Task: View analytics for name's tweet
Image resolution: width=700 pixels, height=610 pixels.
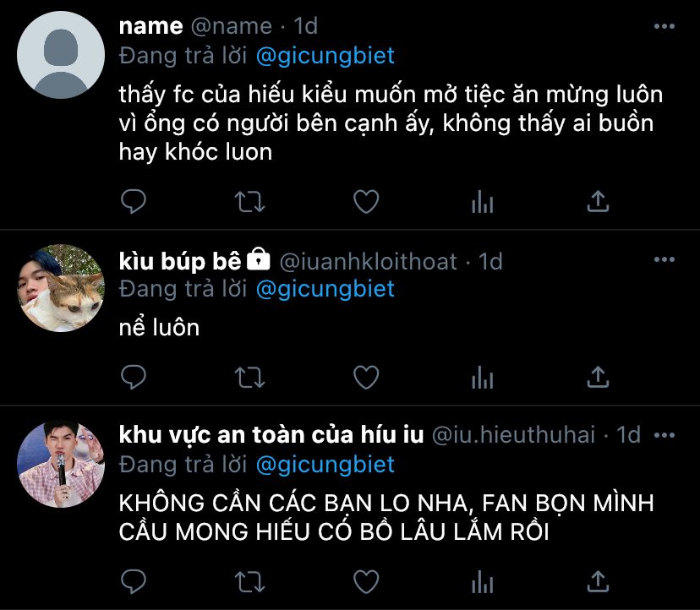Action: pos(482,201)
